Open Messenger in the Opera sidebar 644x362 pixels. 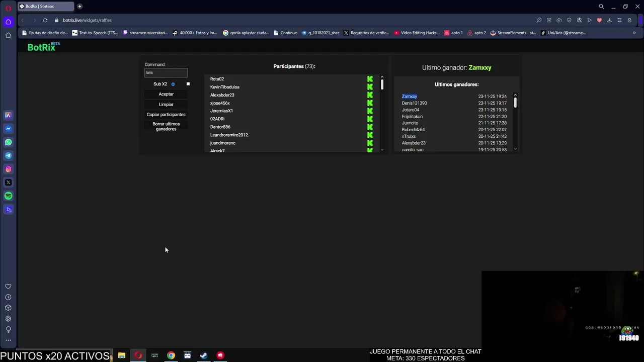tap(8, 129)
